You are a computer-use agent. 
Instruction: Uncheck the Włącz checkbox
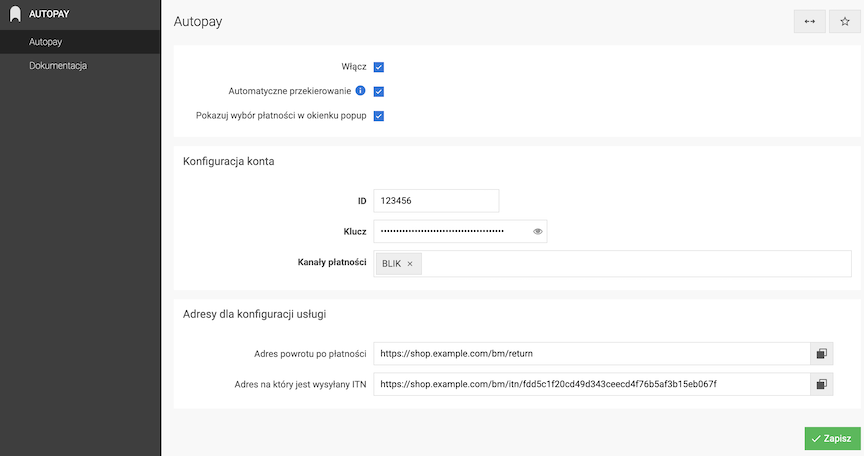(379, 67)
